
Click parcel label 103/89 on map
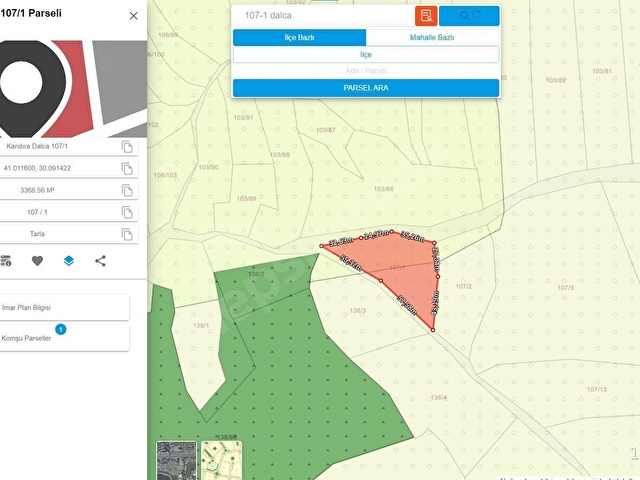pyautogui.click(x=247, y=199)
